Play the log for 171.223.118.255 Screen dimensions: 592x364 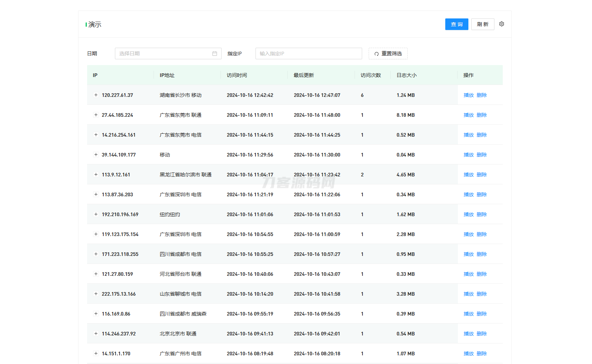[x=468, y=254]
